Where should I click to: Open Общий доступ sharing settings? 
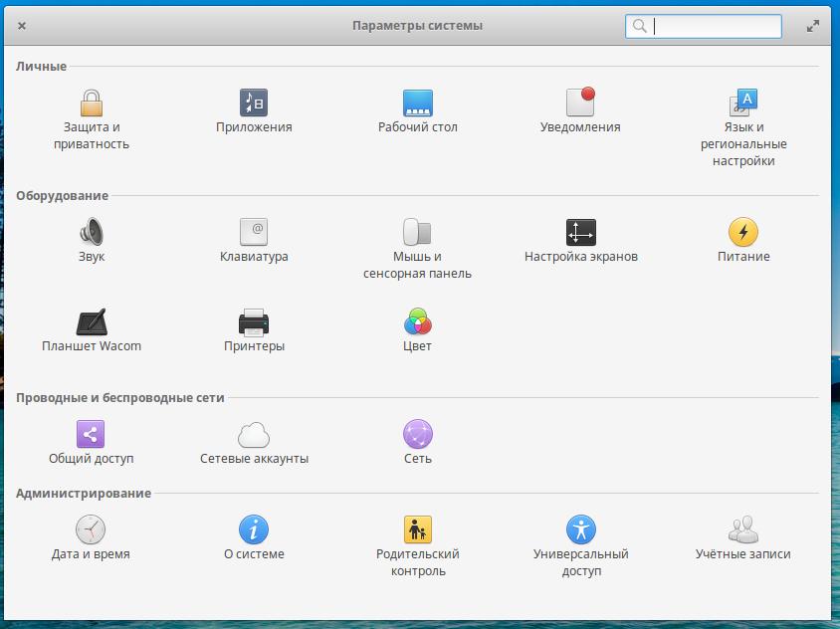tap(92, 435)
